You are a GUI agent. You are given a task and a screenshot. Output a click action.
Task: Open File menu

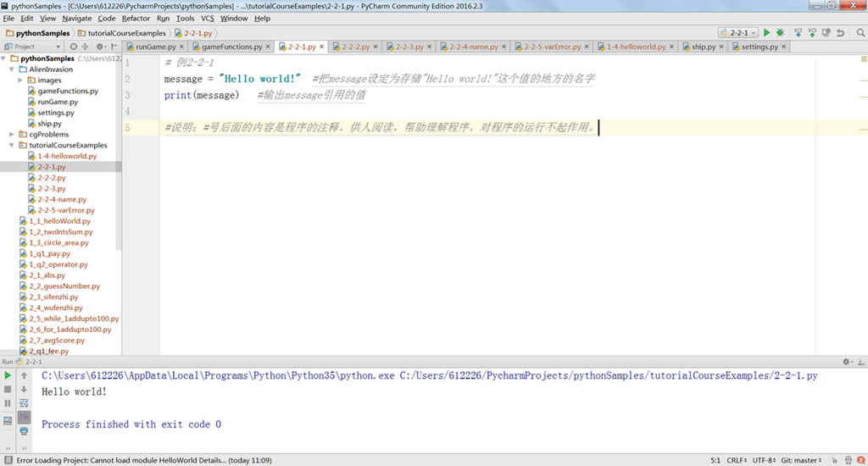pyautogui.click(x=8, y=19)
